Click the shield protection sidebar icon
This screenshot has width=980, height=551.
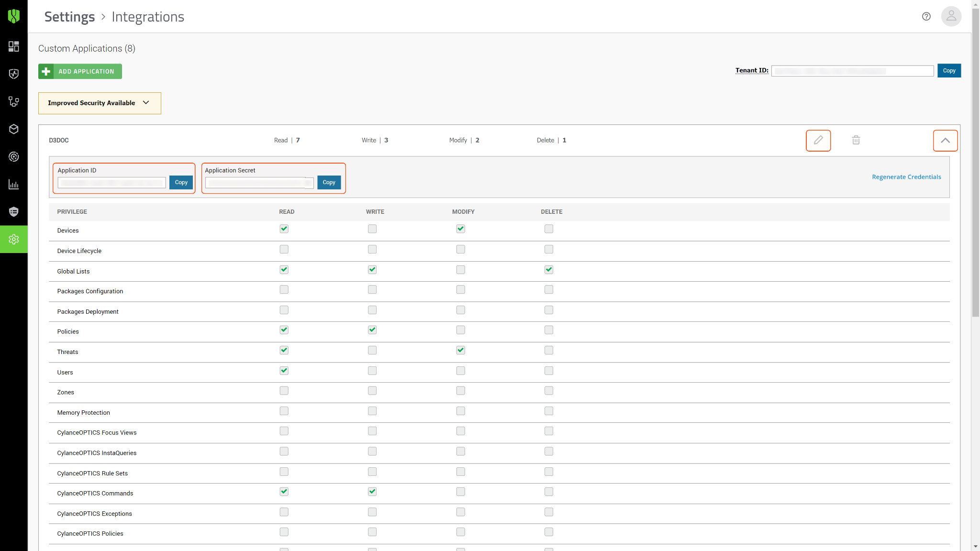coord(14,74)
